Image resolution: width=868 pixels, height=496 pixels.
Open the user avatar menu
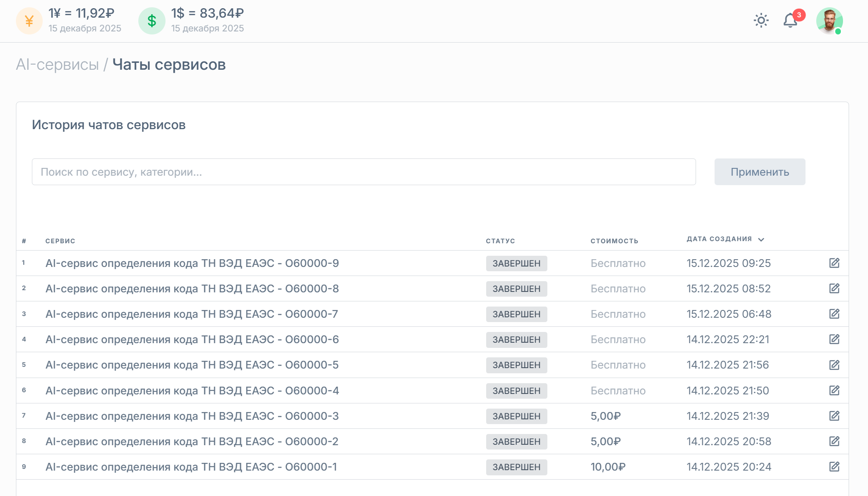tap(829, 21)
